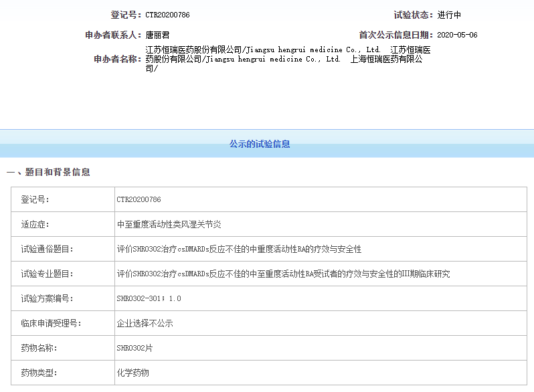The height and width of the screenshot is (392, 534).
Task: Click the trial status value 进行中
Action: pyautogui.click(x=449, y=15)
